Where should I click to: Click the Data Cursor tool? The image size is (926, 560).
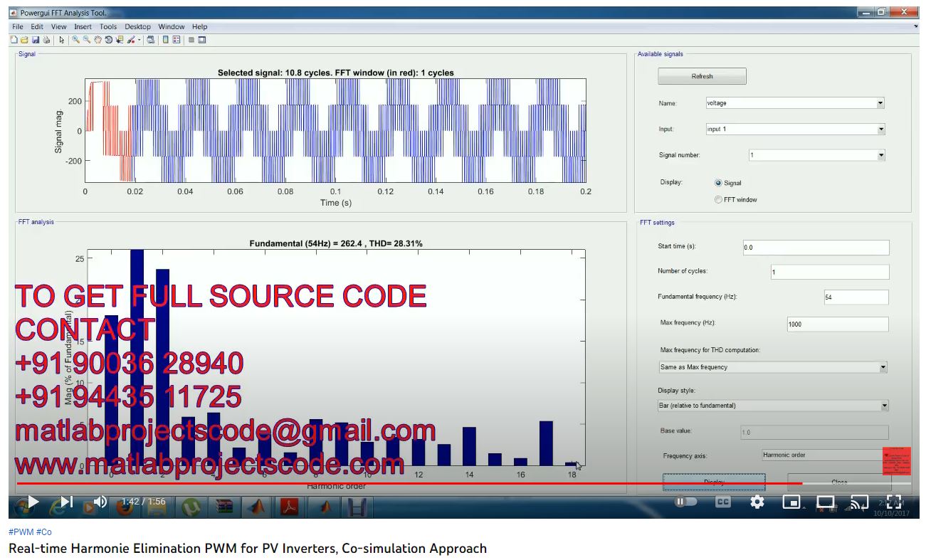pyautogui.click(x=120, y=41)
